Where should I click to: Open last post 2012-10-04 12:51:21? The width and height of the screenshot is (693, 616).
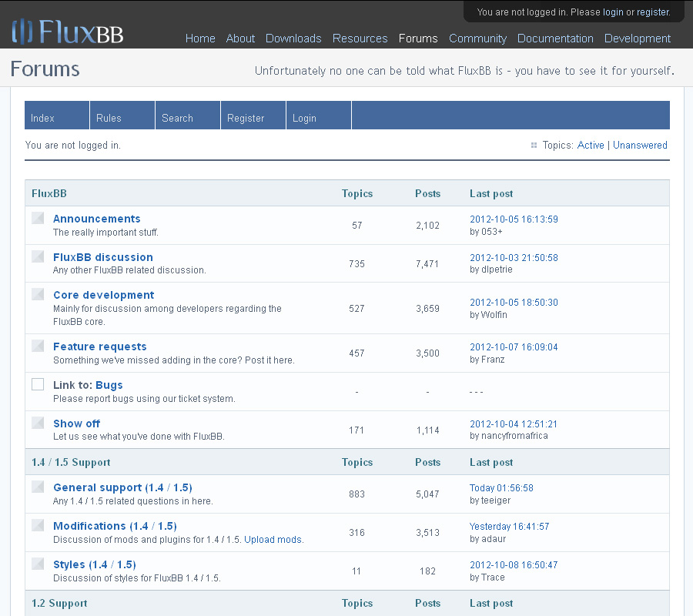pos(513,423)
